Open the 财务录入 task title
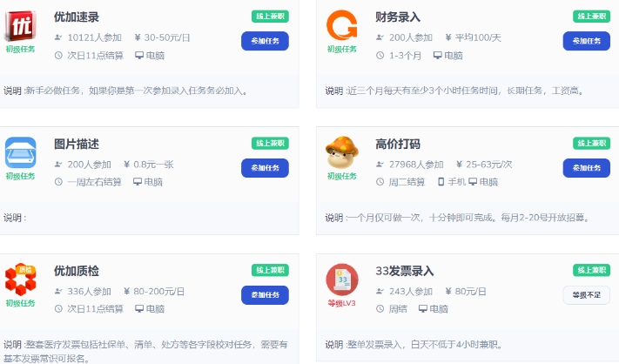The height and width of the screenshot is (364, 619). [398, 17]
